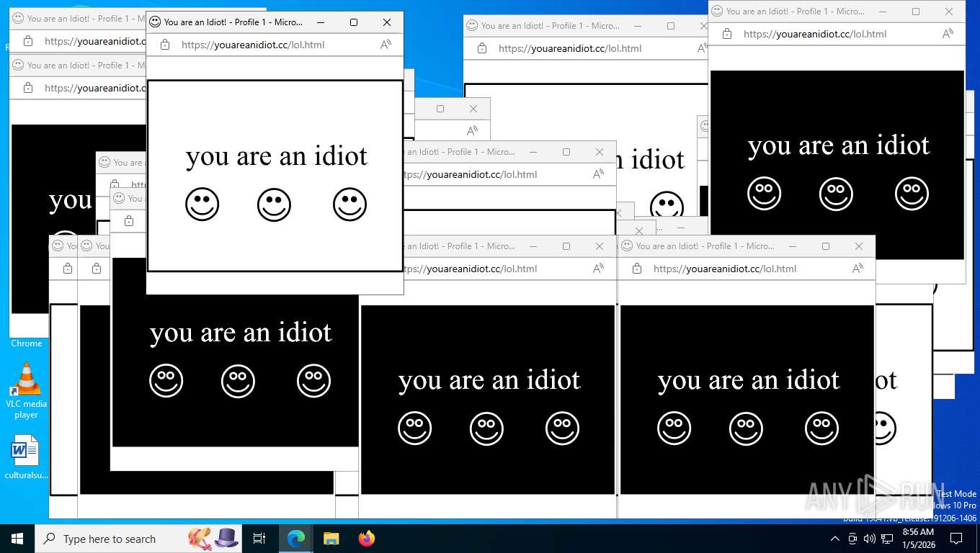Launch Firefox from the taskbar
The width and height of the screenshot is (980, 553).
click(367, 539)
